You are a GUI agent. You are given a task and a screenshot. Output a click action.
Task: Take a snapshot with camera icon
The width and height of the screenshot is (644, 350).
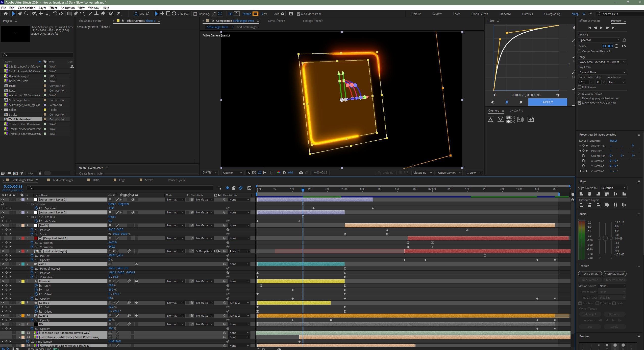click(301, 173)
